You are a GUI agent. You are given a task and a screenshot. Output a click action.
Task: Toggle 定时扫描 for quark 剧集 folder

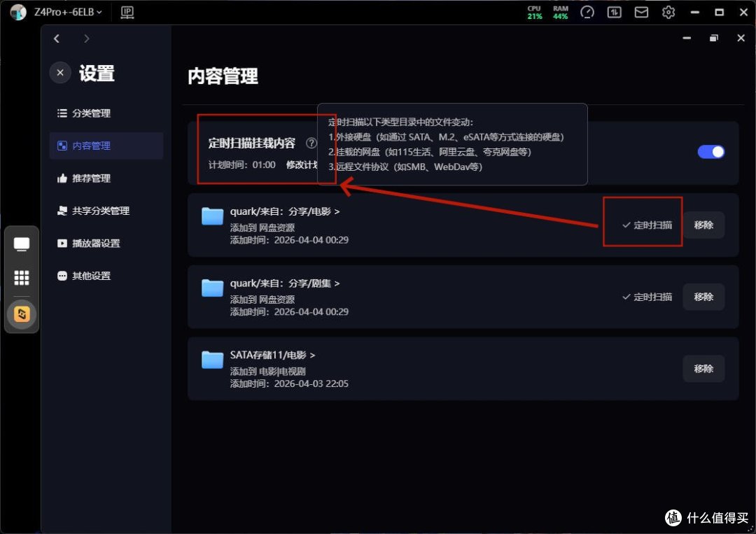click(647, 297)
